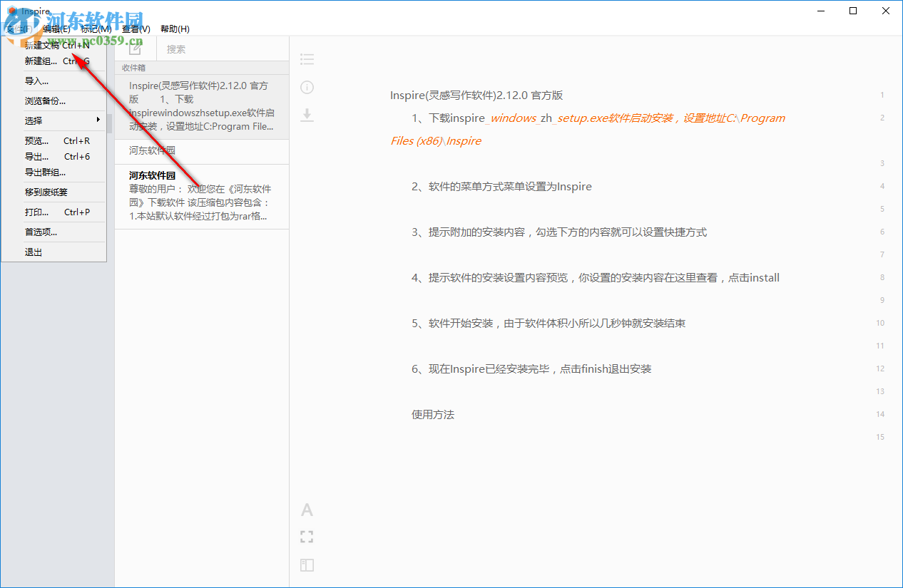Choose 预览... Ctrl+R entry
The image size is (903, 588).
click(x=53, y=140)
